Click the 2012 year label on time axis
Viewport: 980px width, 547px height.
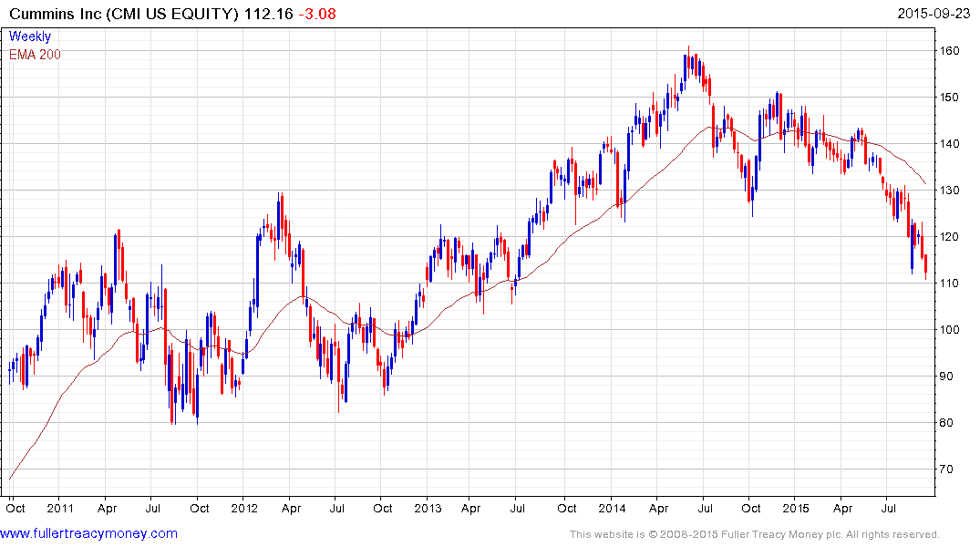coord(244,508)
